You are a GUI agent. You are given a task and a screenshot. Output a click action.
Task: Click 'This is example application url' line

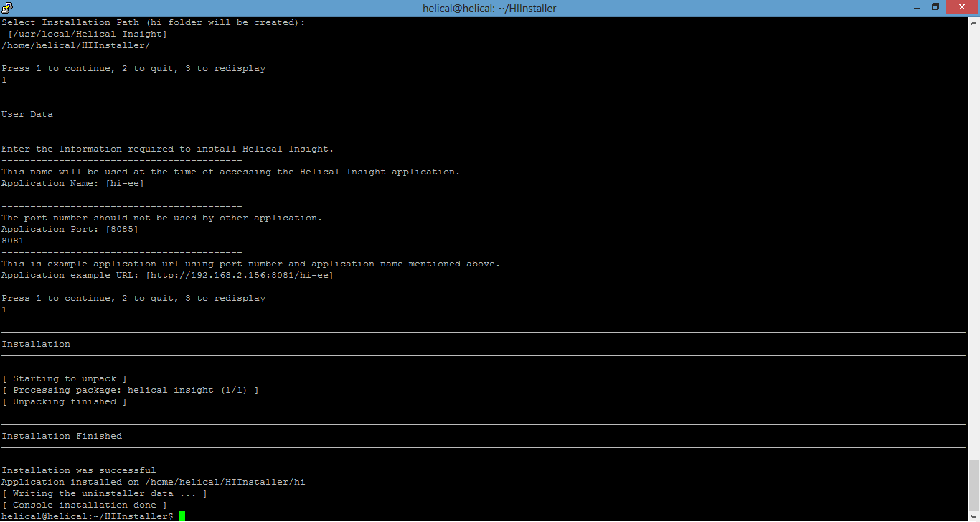251,264
